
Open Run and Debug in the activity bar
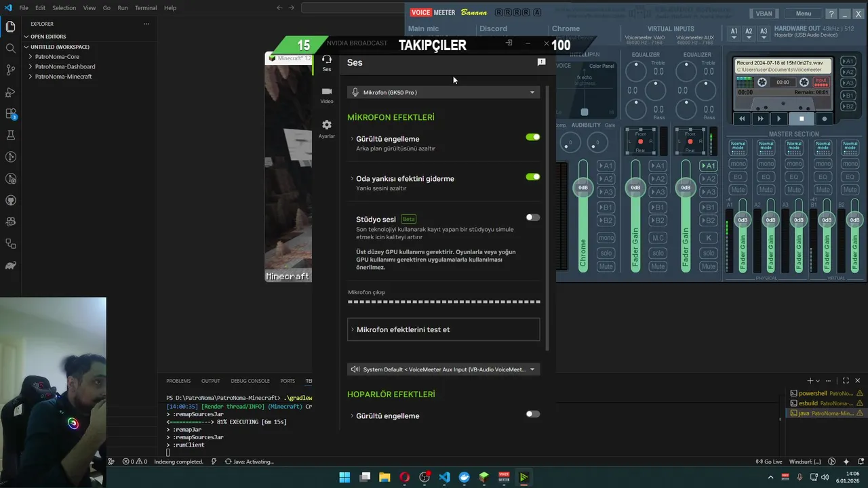pyautogui.click(x=10, y=91)
